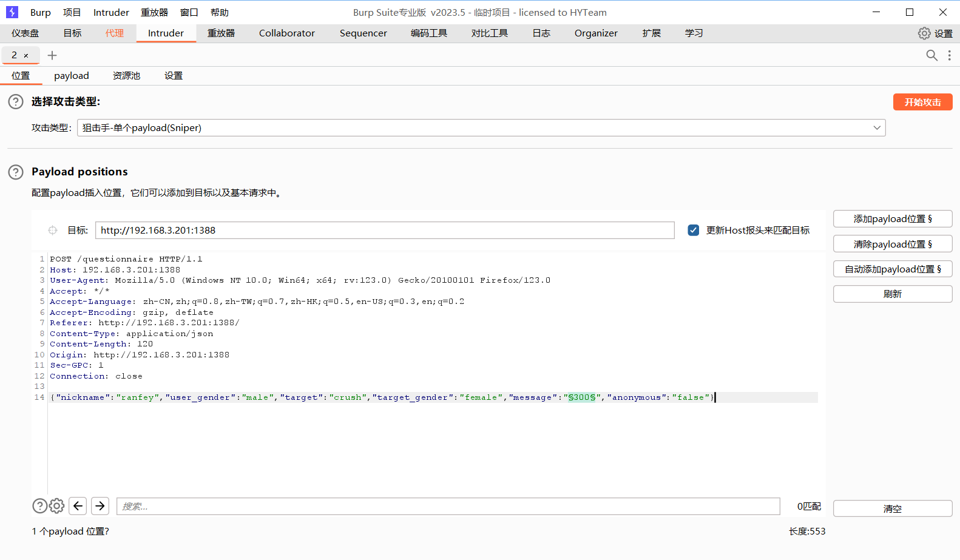The width and height of the screenshot is (960, 560).
Task: Open the search settings gear icon
Action: tap(56, 506)
